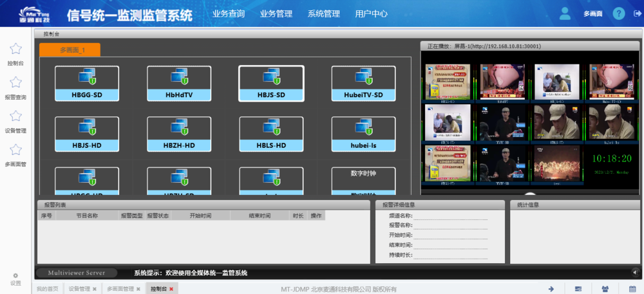Open 报警查询 in the left sidebar
Viewport: 644px width, 294px height.
(x=16, y=83)
